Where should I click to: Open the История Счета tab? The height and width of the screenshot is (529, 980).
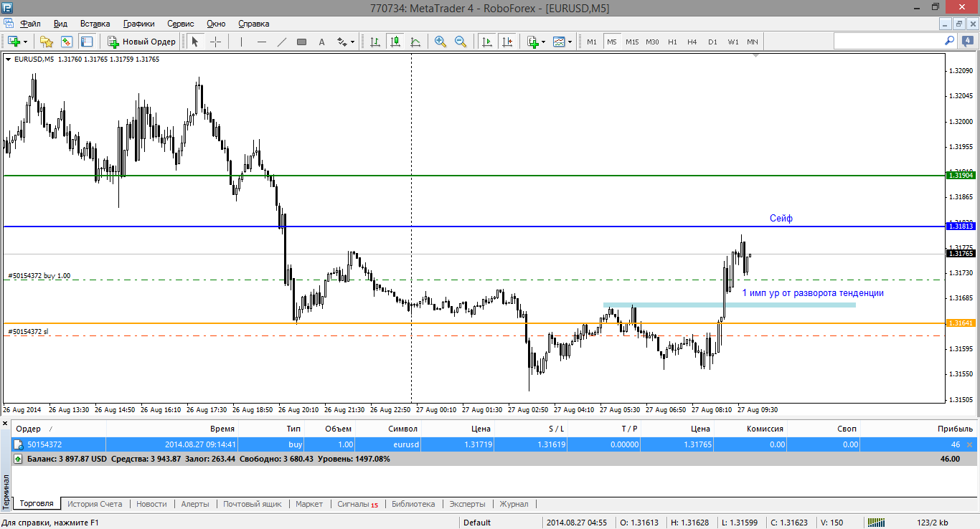tap(95, 504)
